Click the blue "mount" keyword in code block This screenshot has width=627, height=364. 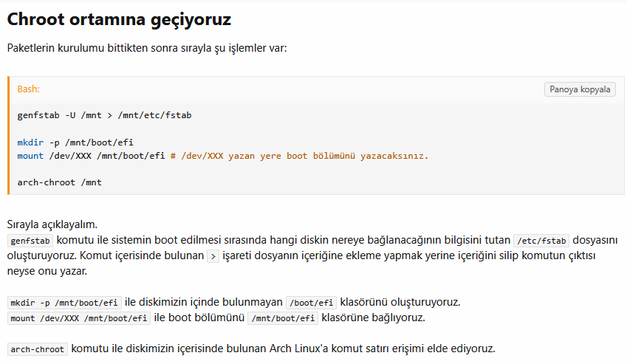tap(30, 156)
